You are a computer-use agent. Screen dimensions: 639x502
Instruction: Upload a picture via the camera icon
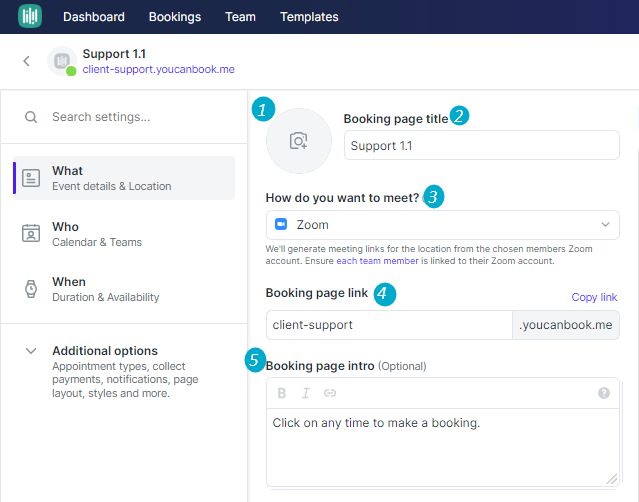coord(299,141)
